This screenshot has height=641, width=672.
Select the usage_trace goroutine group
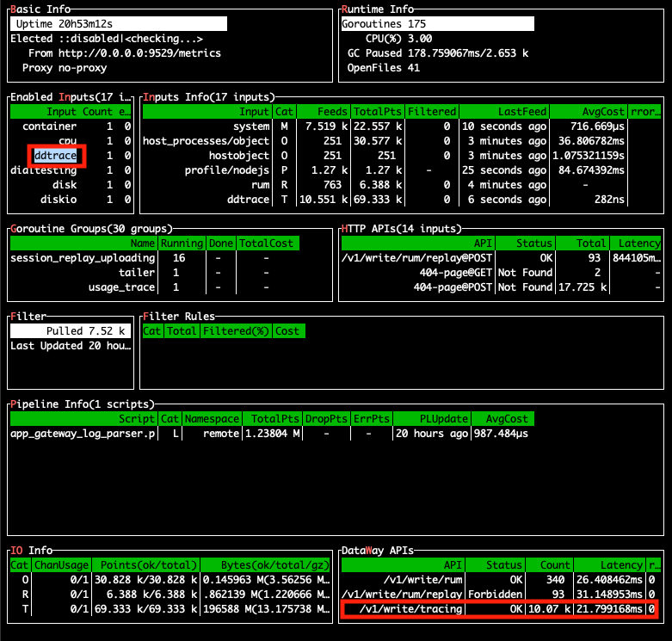pyautogui.click(x=155, y=287)
